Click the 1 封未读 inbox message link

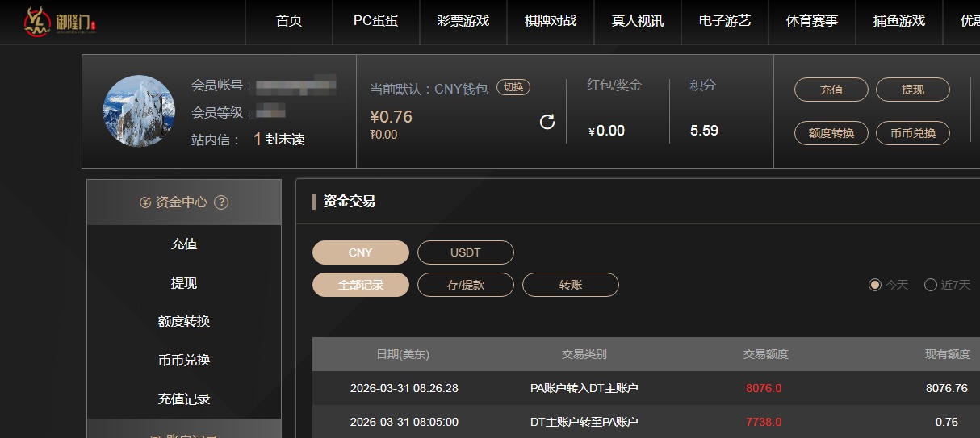click(279, 140)
